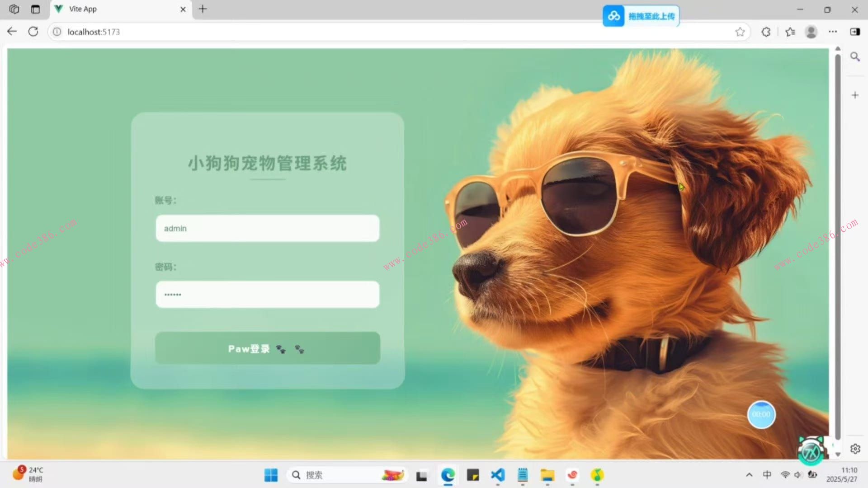Open the page search magnifier icon in right sidebar
Viewport: 868px width, 488px height.
point(855,56)
